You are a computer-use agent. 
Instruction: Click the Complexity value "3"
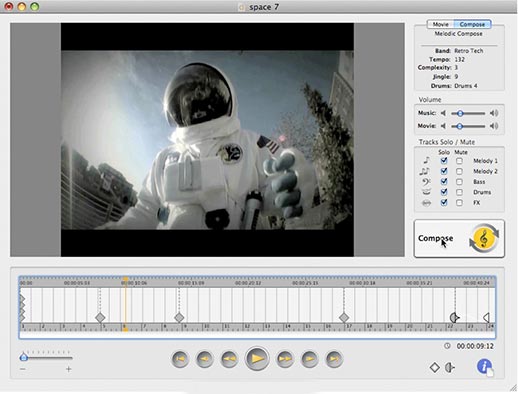456,68
